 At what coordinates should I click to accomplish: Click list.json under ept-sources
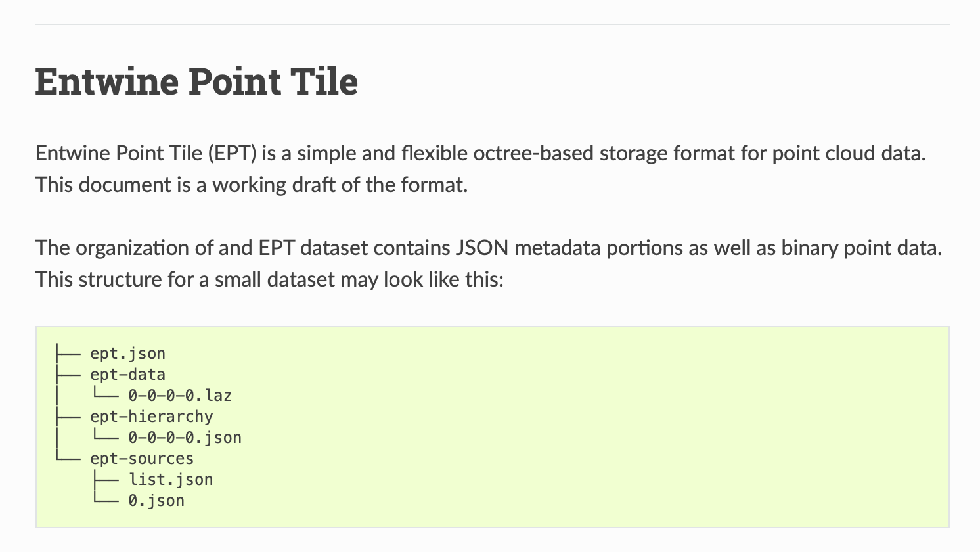(170, 480)
